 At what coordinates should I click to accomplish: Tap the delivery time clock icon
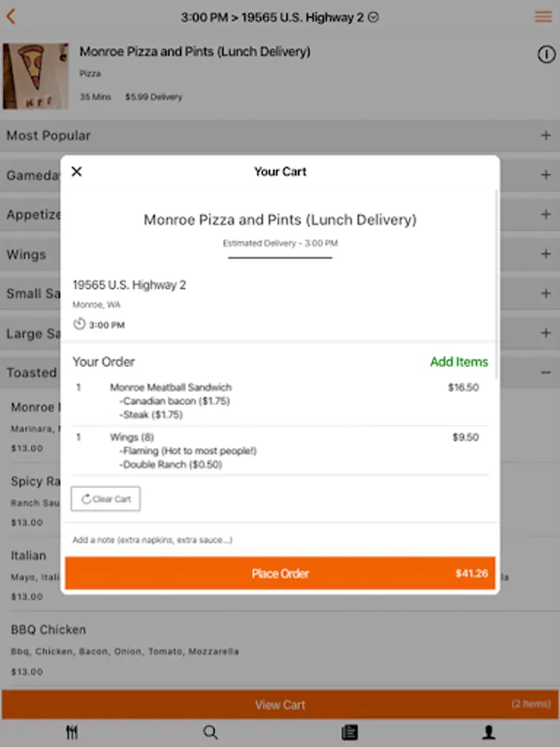pos(80,325)
